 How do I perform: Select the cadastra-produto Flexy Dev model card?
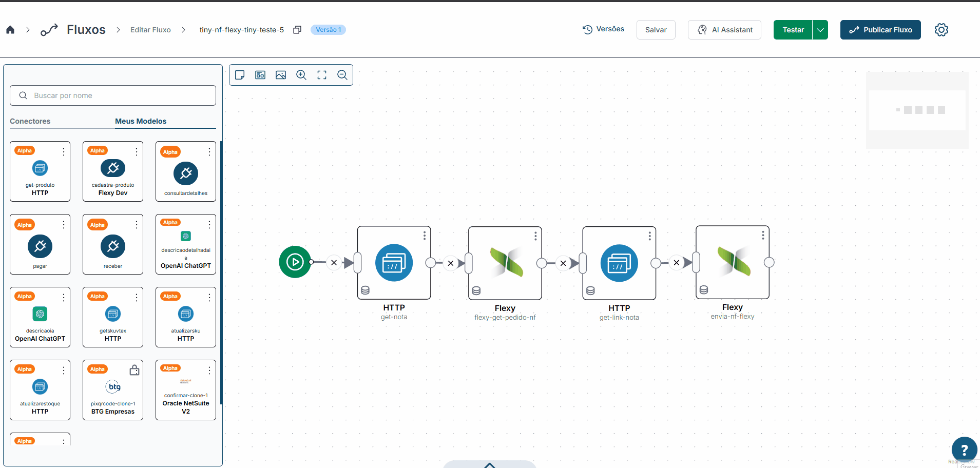113,171
